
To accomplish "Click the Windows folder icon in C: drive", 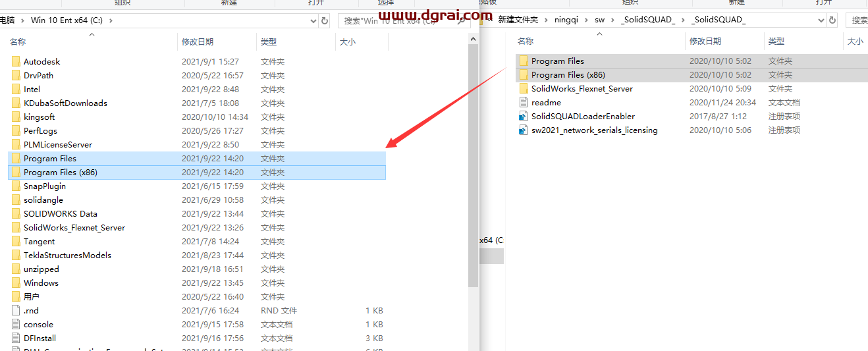I will pos(16,283).
